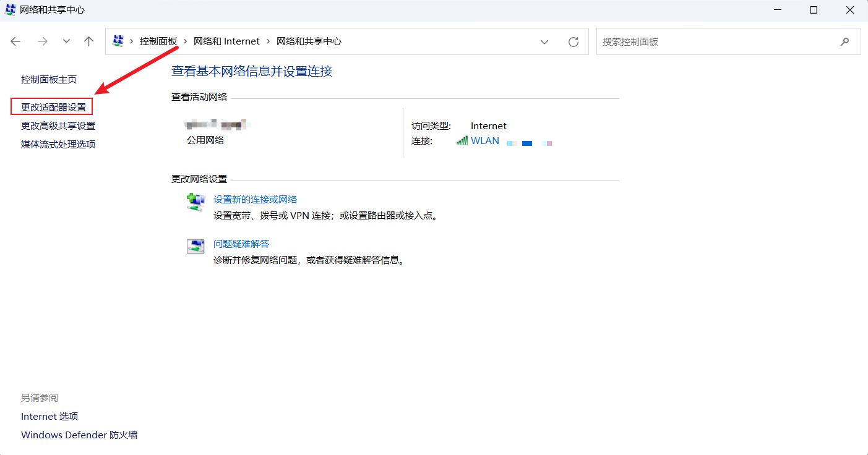The width and height of the screenshot is (868, 455).
Task: Click the 访问类型: label
Action: (431, 125)
